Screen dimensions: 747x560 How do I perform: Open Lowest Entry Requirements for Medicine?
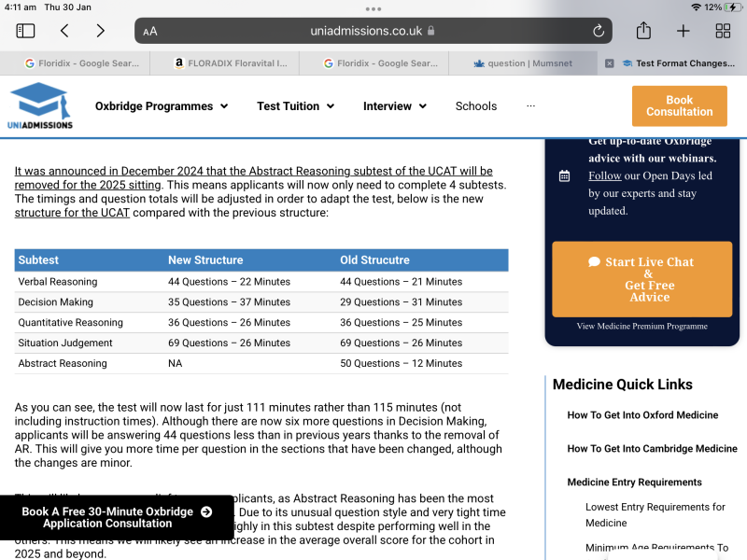point(655,515)
